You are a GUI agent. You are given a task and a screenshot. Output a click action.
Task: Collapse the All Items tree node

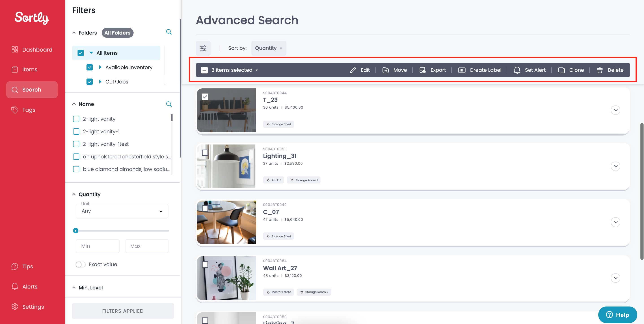click(91, 53)
